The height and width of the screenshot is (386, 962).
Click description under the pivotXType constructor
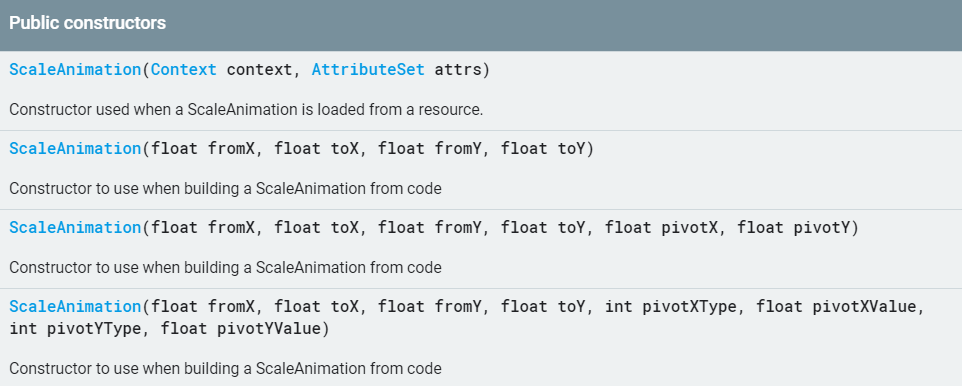[x=225, y=369]
